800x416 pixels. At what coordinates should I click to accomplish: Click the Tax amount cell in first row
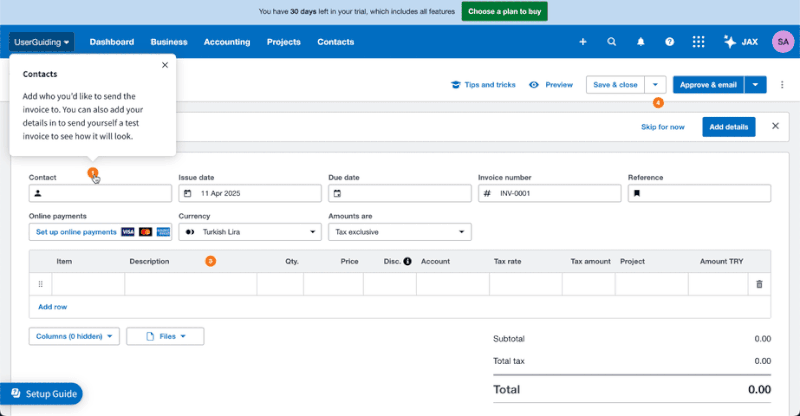pyautogui.click(x=589, y=284)
